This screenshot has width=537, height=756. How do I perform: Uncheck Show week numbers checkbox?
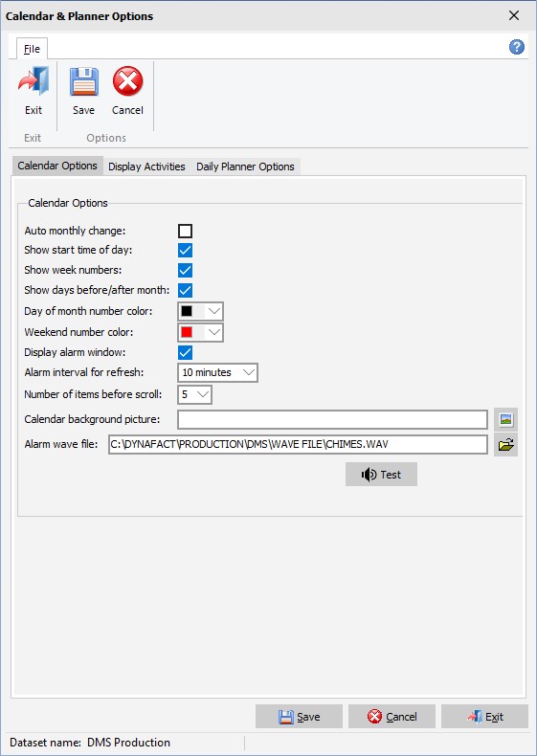click(x=186, y=271)
